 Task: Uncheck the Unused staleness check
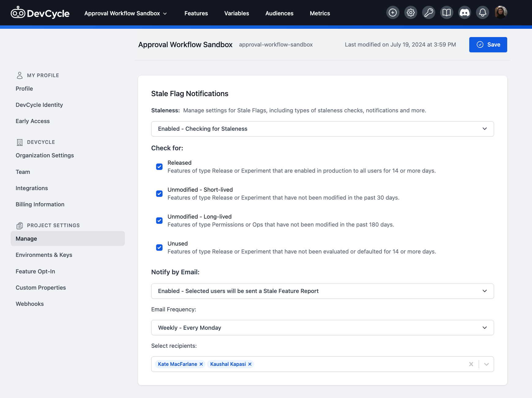159,247
